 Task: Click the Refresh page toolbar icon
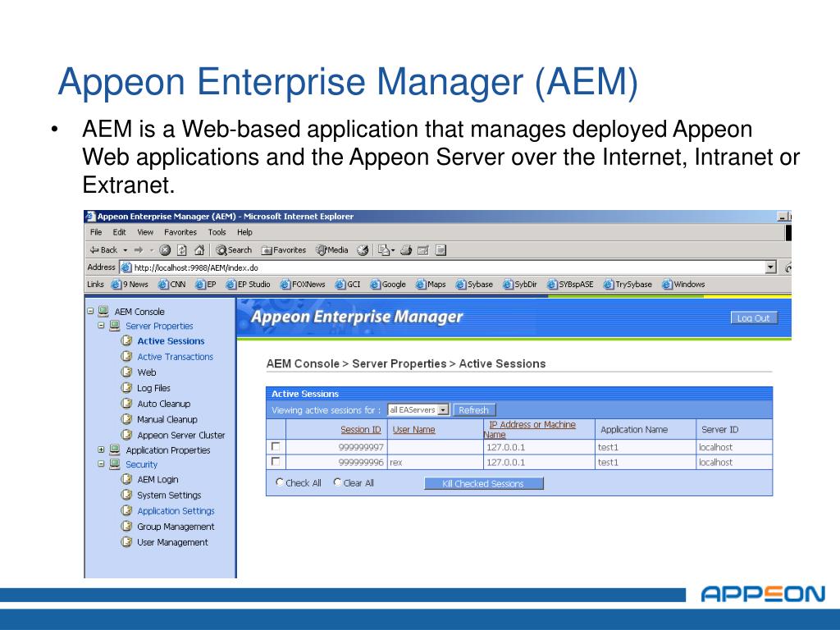click(x=181, y=250)
